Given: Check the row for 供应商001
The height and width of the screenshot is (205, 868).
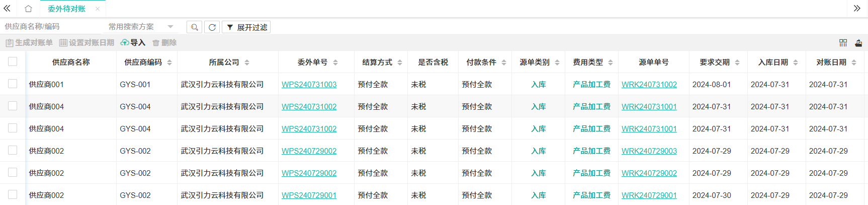Looking at the screenshot, I should click(x=13, y=84).
